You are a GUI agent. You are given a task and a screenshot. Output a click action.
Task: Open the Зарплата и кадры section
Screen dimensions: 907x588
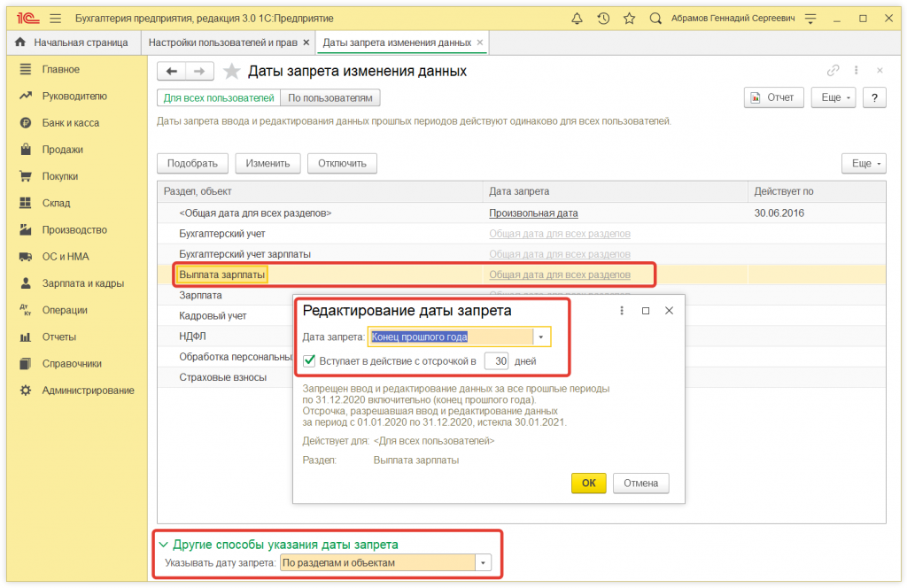(82, 283)
